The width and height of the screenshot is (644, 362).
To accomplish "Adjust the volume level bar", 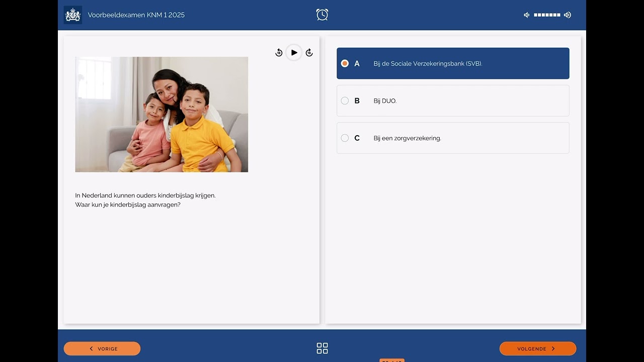I will (x=547, y=15).
